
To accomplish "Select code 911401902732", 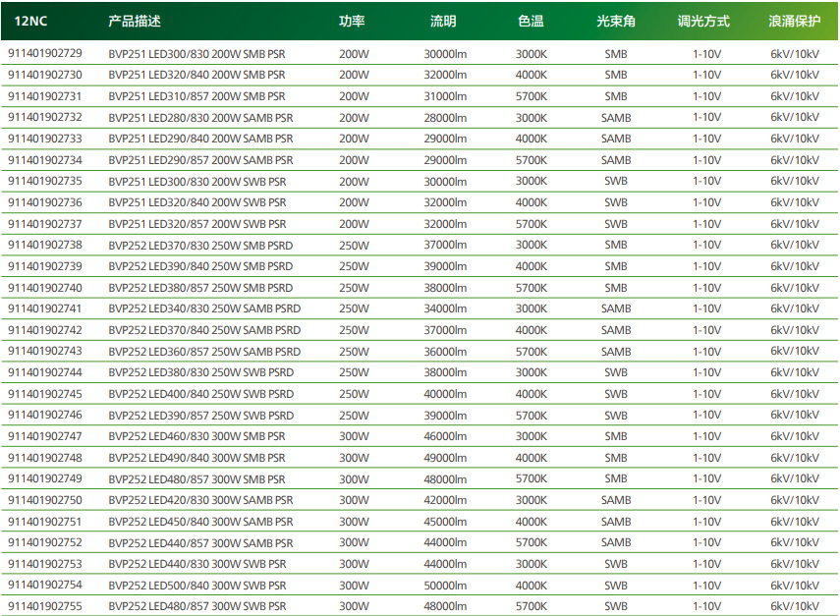I will [45, 117].
